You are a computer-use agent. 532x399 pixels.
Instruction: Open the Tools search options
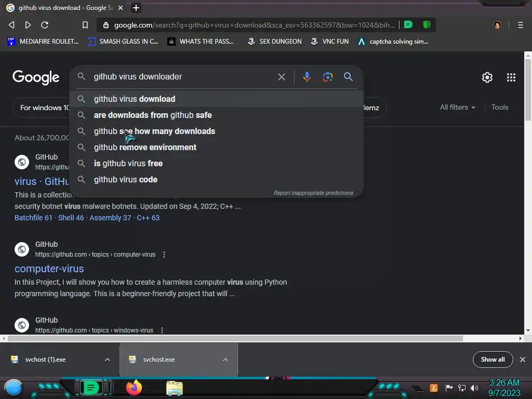[500, 107]
